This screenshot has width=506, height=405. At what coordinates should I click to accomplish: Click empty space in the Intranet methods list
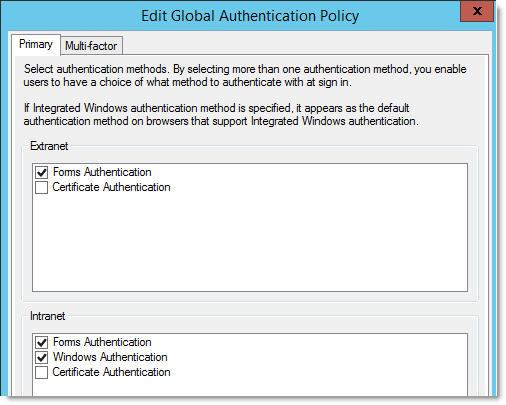tap(250, 388)
